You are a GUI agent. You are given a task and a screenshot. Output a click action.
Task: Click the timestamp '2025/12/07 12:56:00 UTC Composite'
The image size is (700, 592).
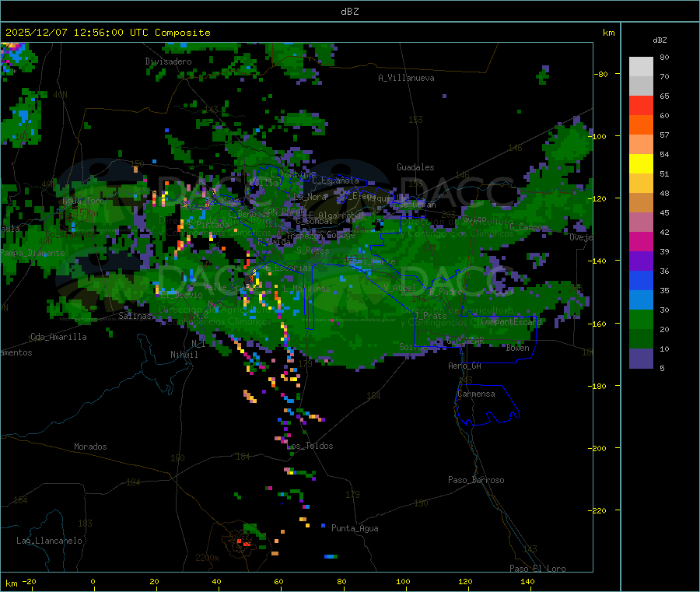click(x=108, y=33)
